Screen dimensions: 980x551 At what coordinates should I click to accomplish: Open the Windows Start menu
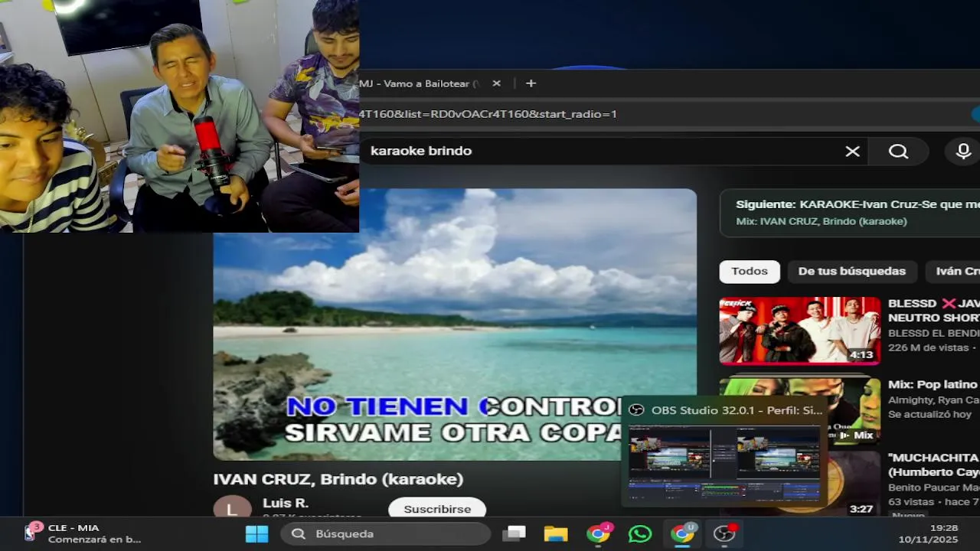(256, 533)
